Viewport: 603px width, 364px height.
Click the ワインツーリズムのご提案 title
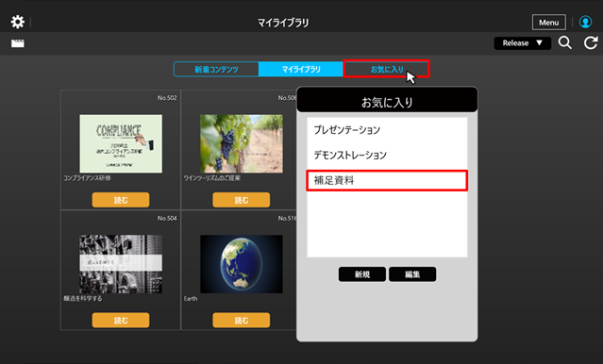pyautogui.click(x=212, y=178)
